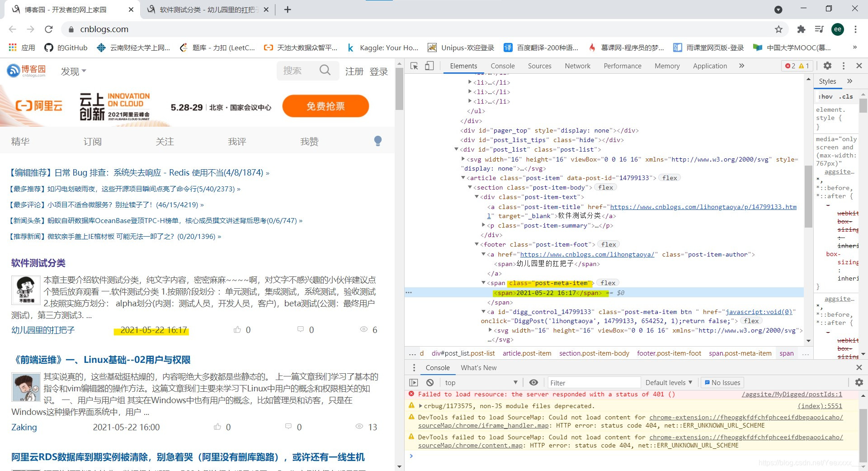Image resolution: width=868 pixels, height=471 pixels.
Task: Open the Memory tab
Action: click(667, 66)
